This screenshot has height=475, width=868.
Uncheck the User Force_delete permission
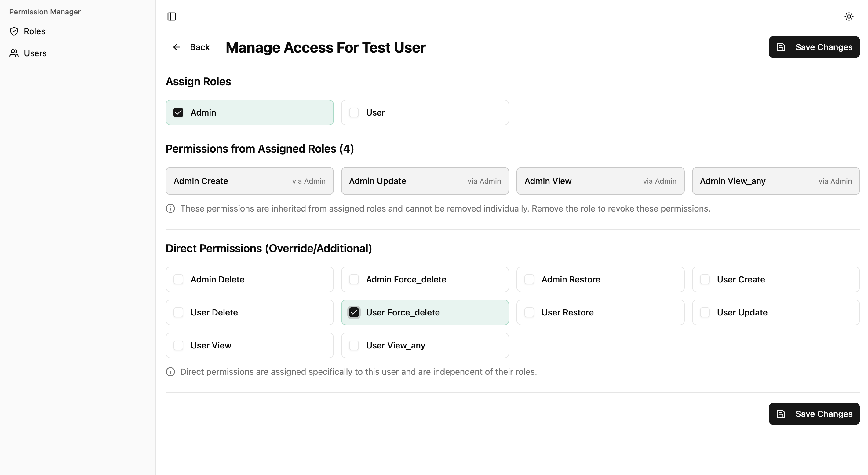pyautogui.click(x=354, y=312)
